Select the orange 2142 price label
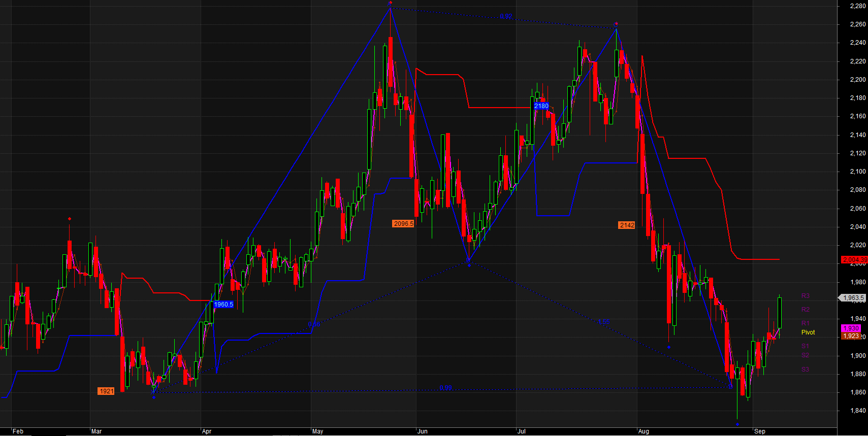 pyautogui.click(x=627, y=225)
